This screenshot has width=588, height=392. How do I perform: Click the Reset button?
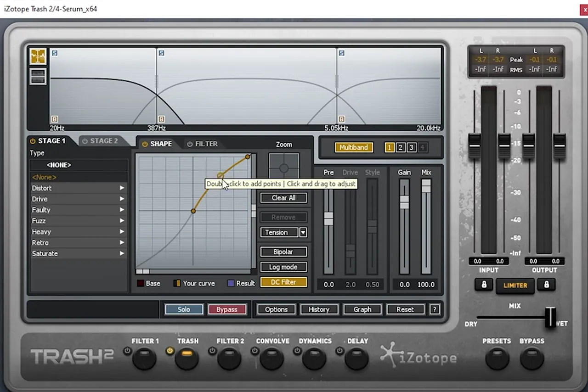(x=405, y=309)
